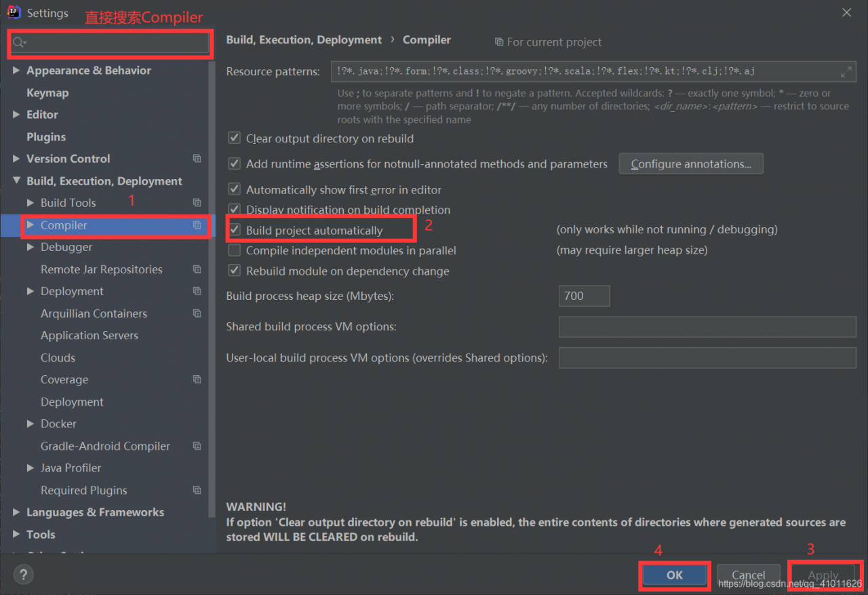Expand the Deployment node below Remote Jar Repositories
This screenshot has width=868, height=595.
tap(31, 291)
